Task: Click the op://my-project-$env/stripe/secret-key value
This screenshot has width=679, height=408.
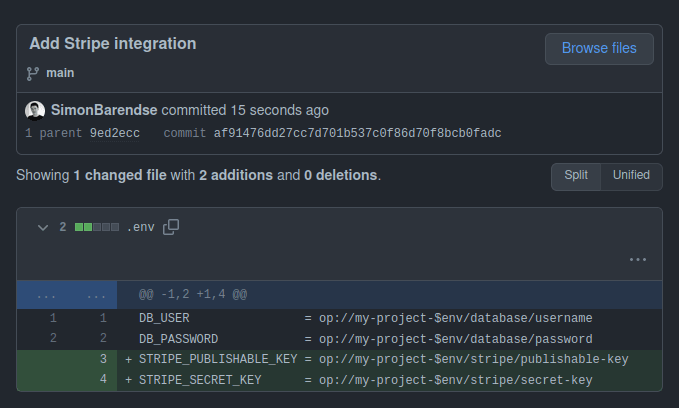Action: (456, 380)
